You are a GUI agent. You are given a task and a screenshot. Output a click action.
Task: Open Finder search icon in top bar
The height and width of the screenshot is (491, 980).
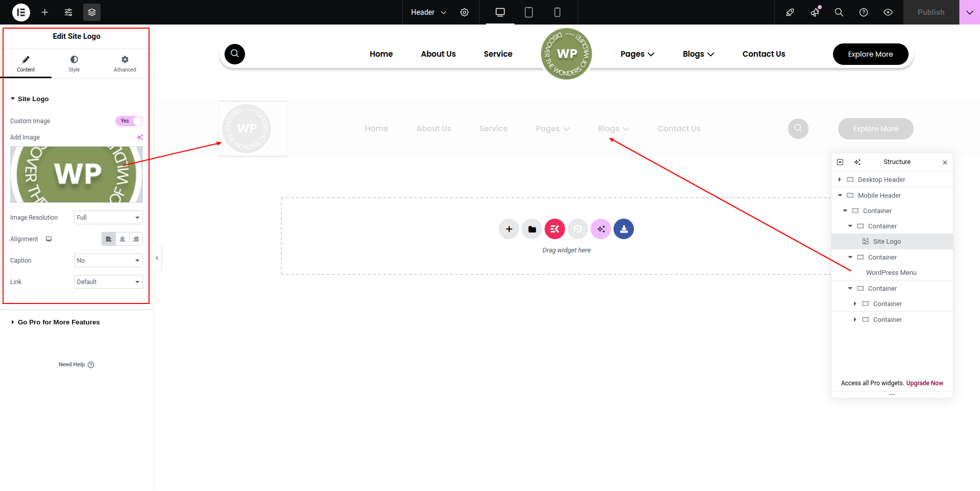point(839,12)
